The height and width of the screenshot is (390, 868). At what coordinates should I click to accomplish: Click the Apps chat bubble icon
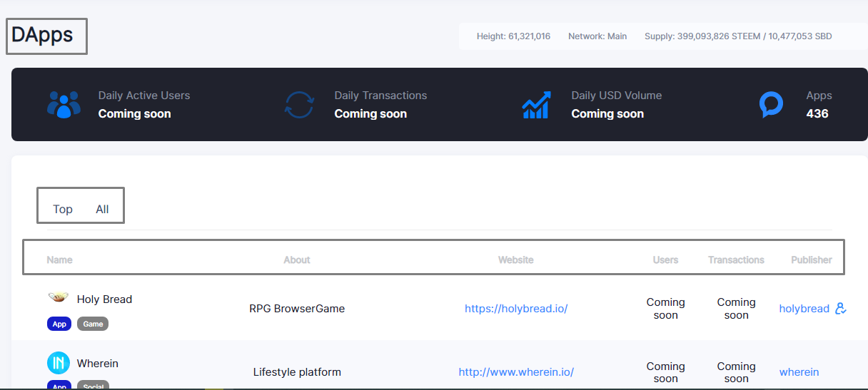(771, 104)
